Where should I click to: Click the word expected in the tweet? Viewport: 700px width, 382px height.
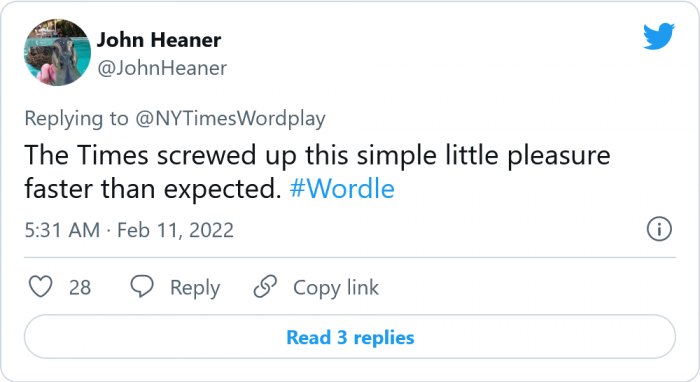(223, 190)
